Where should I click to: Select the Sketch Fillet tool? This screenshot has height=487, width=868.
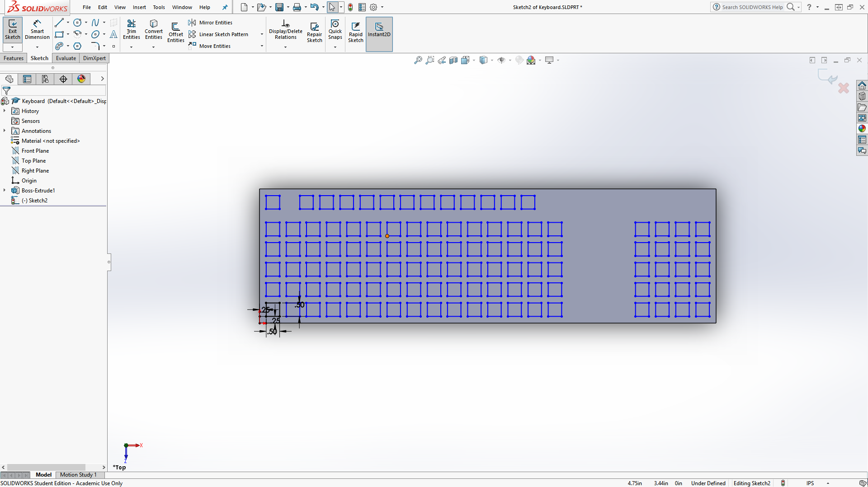tap(95, 46)
